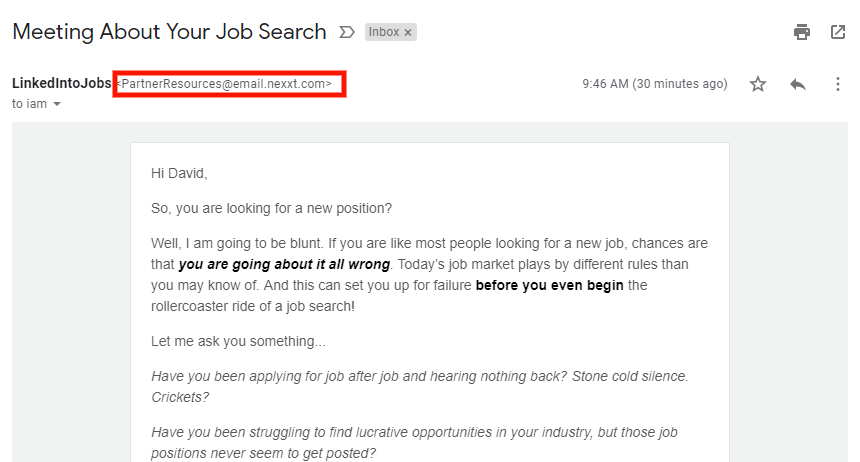
Task: Click the sender name LinkedIntoJobs
Action: point(61,83)
